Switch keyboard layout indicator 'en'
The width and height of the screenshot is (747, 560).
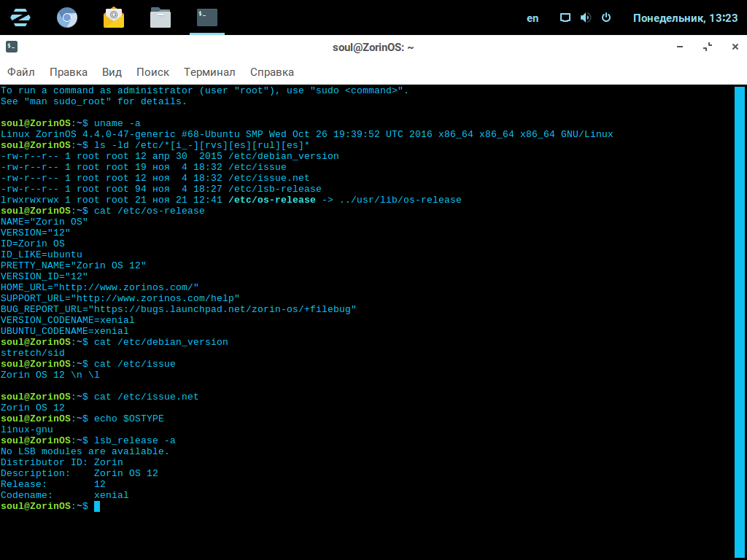tap(532, 18)
